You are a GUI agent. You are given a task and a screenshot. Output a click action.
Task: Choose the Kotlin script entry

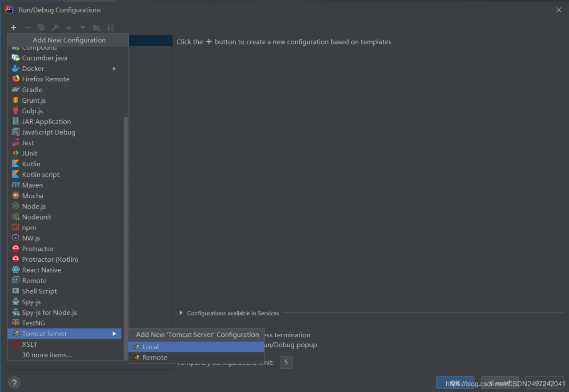coord(64,175)
